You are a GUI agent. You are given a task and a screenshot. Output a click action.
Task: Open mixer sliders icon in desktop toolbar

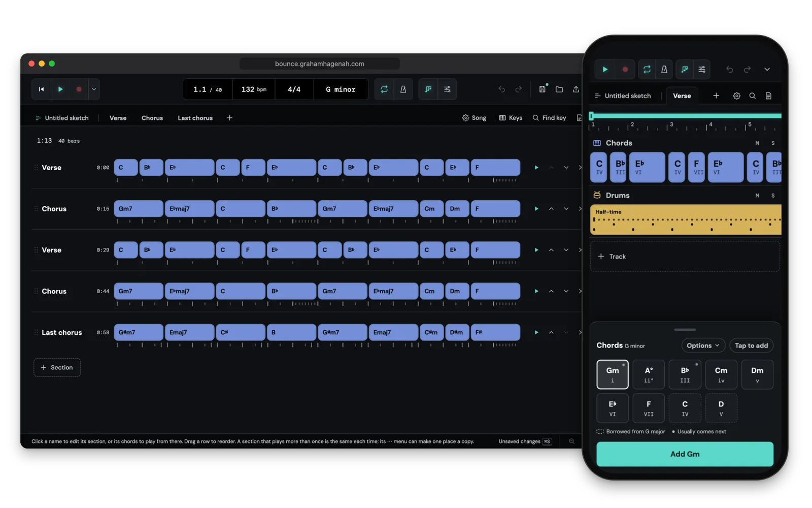pos(447,89)
